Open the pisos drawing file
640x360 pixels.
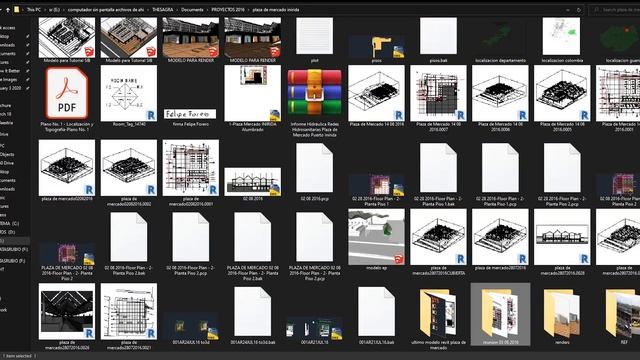point(376,46)
